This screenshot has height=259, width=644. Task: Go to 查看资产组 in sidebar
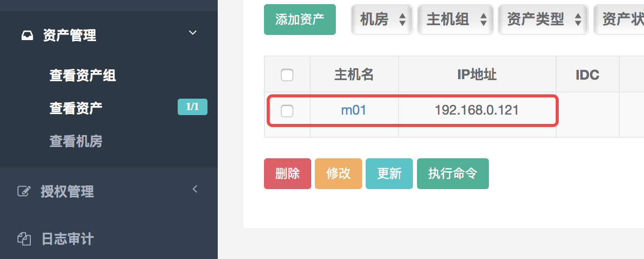(x=83, y=76)
